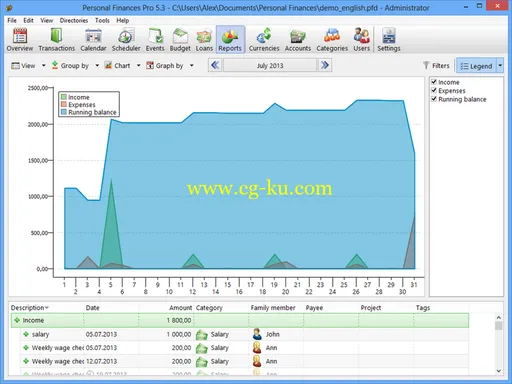The image size is (512, 384).
Task: Toggle the Expenses series checkbox
Action: (434, 90)
